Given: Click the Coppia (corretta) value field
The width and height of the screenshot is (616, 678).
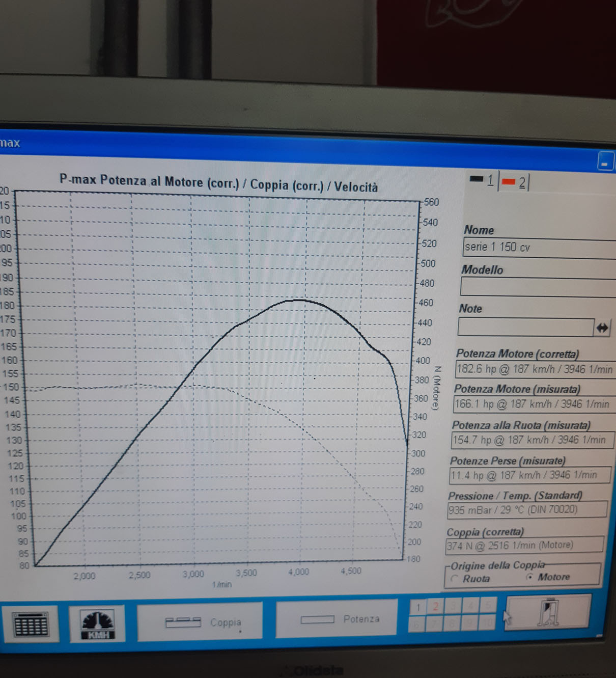Looking at the screenshot, I should 523,546.
